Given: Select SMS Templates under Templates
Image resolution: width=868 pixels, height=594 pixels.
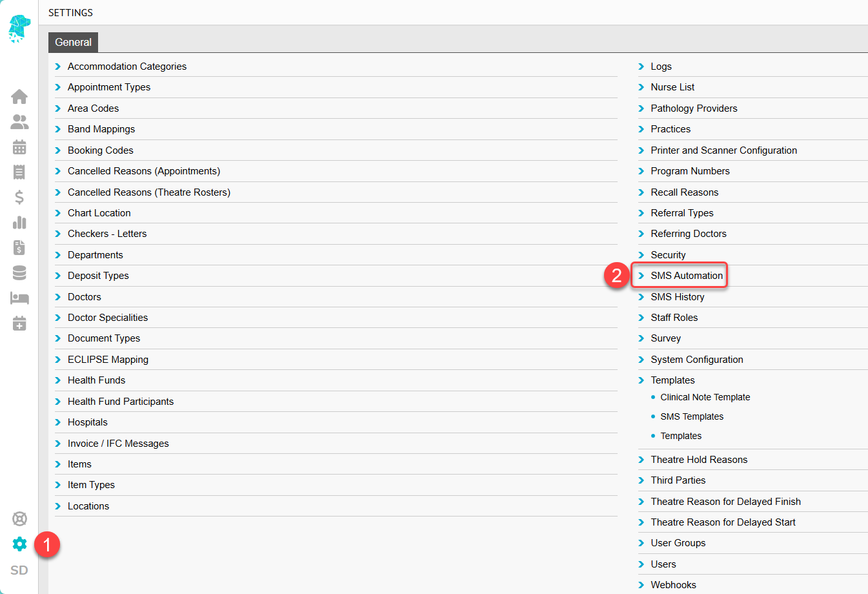Looking at the screenshot, I should tap(692, 416).
